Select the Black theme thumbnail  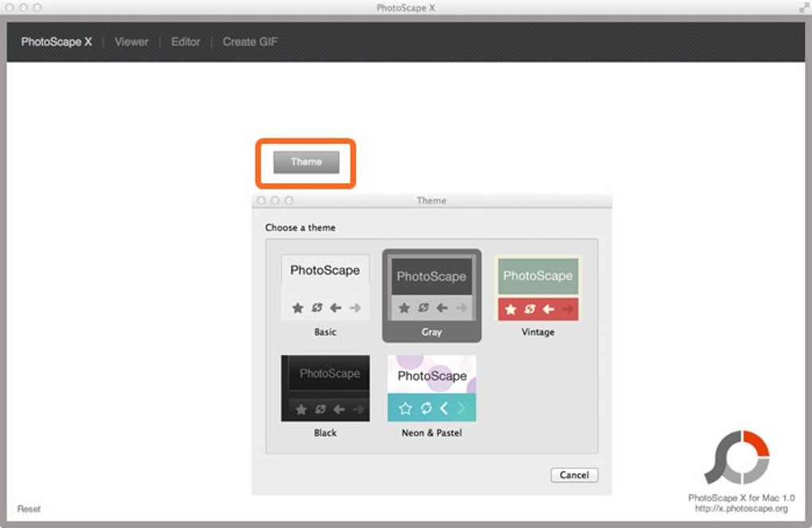tap(326, 388)
